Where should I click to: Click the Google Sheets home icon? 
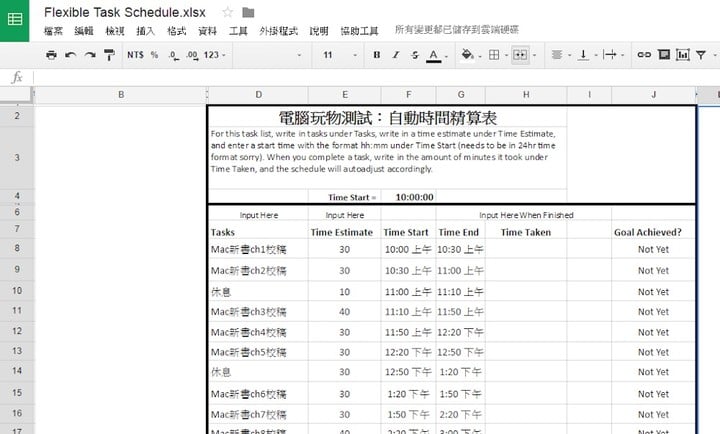point(14,19)
